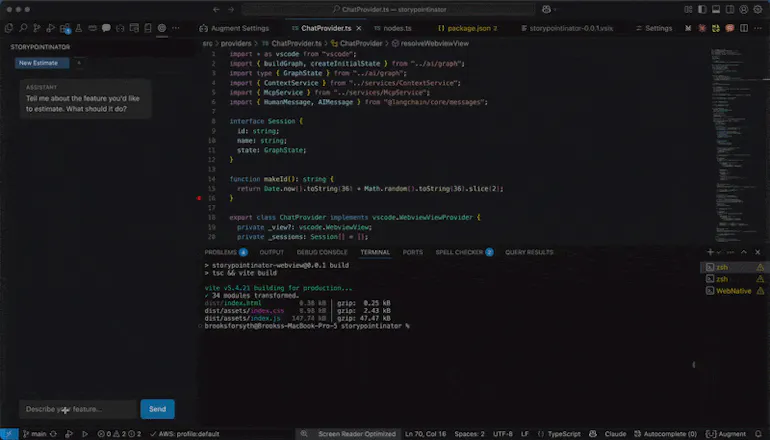Open the Debug Console panel tab
The width and height of the screenshot is (770, 440).
coord(322,252)
